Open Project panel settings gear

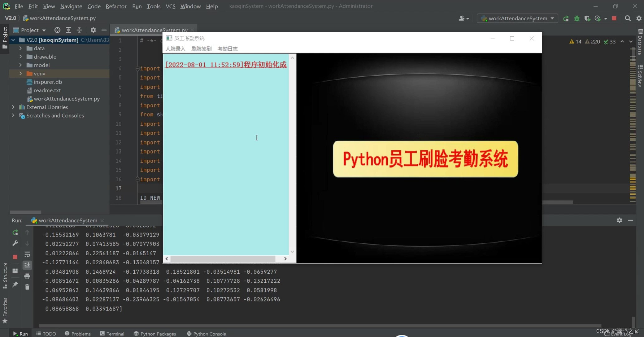coord(93,30)
